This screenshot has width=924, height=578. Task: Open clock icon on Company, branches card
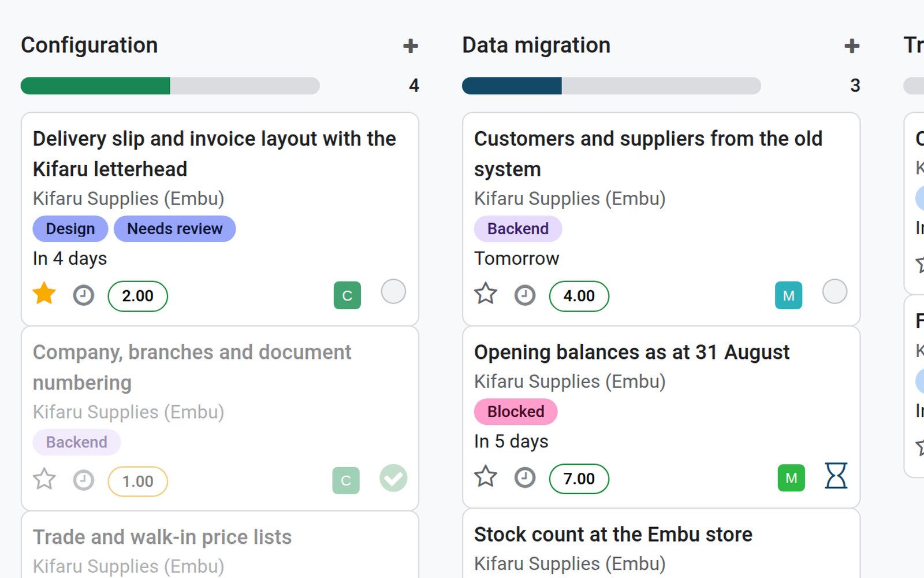click(84, 480)
